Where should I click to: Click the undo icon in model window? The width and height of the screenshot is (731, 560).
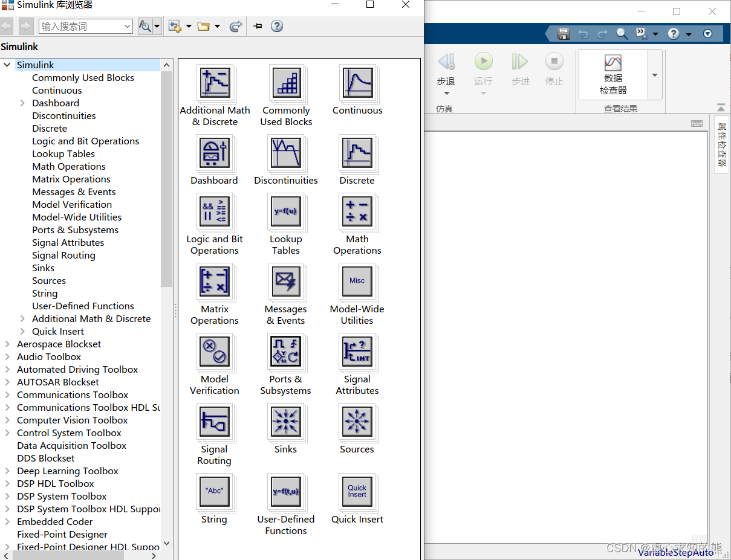pos(583,34)
